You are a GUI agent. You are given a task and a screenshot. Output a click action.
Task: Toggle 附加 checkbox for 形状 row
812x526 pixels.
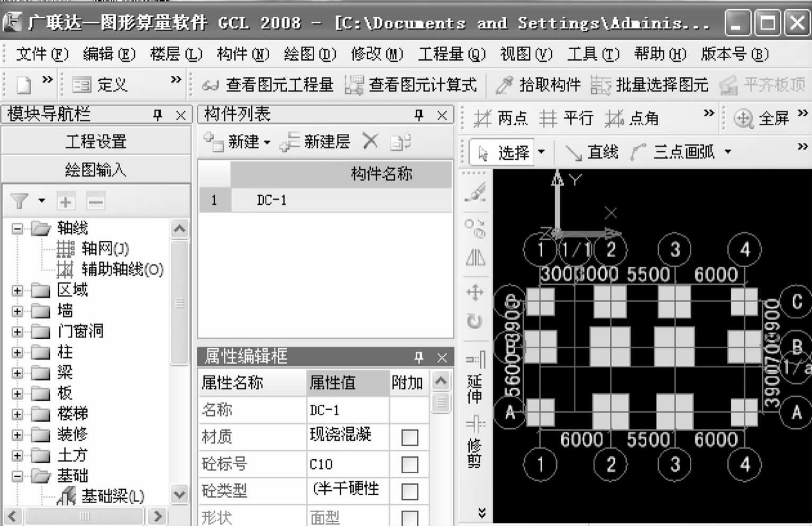[x=410, y=518]
